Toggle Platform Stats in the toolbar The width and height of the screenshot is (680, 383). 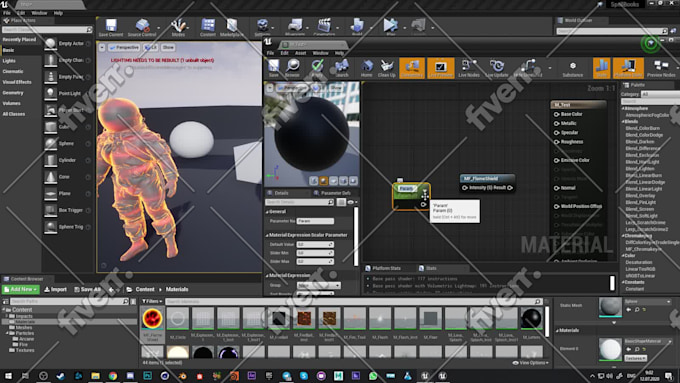click(628, 69)
